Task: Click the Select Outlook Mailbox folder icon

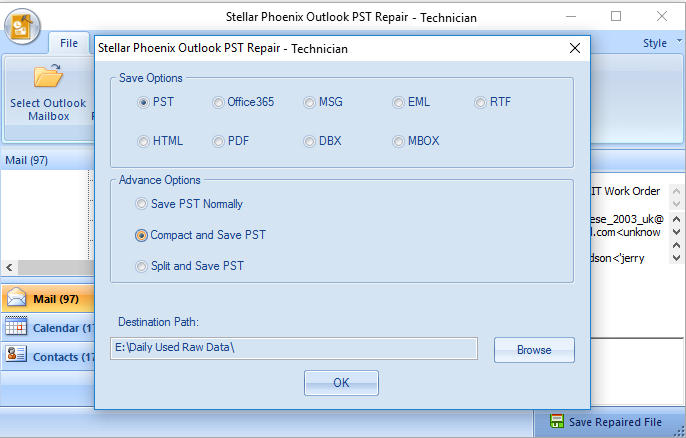Action: tap(48, 76)
